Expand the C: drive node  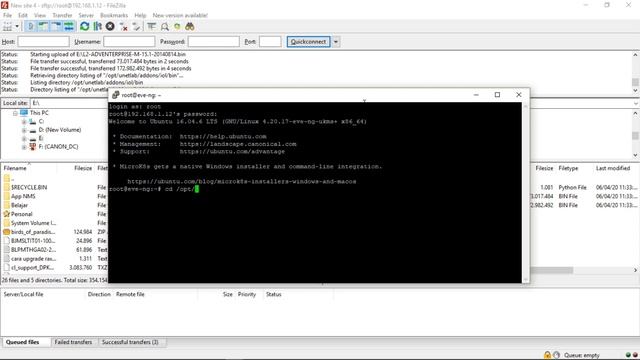(24, 122)
